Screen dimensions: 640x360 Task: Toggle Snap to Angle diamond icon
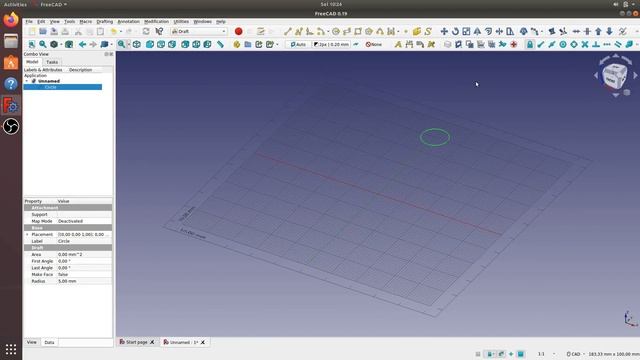point(574,44)
